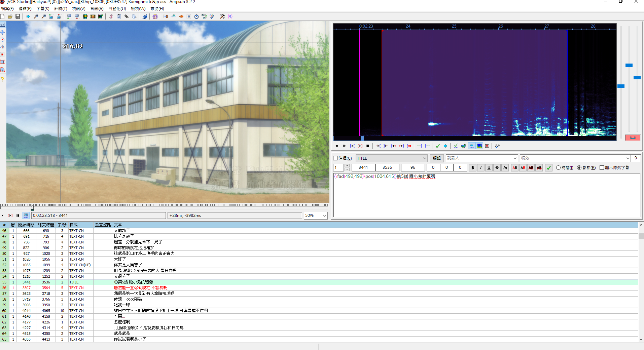
Task: Open Options with the tools icon
Action: [222, 16]
